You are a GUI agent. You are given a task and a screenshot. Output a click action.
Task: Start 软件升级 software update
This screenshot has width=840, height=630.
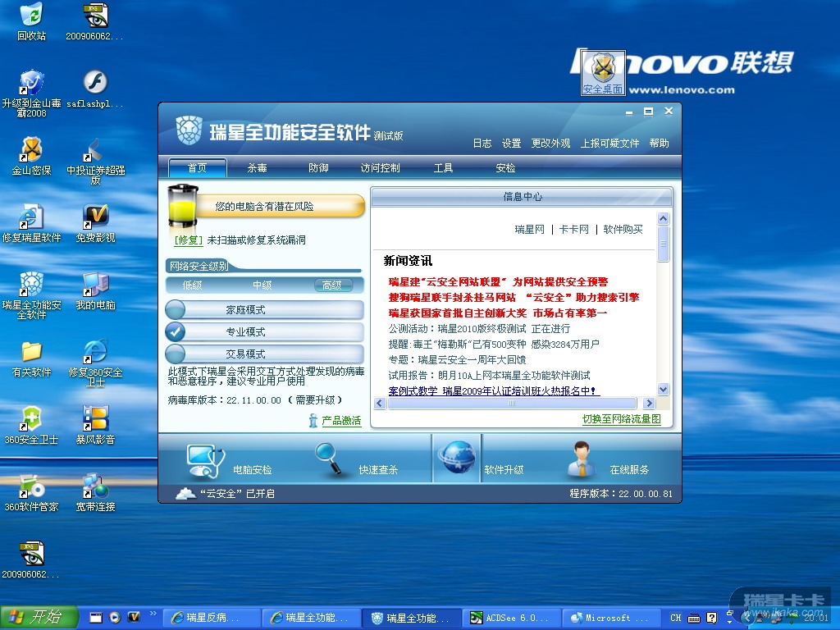coord(481,459)
